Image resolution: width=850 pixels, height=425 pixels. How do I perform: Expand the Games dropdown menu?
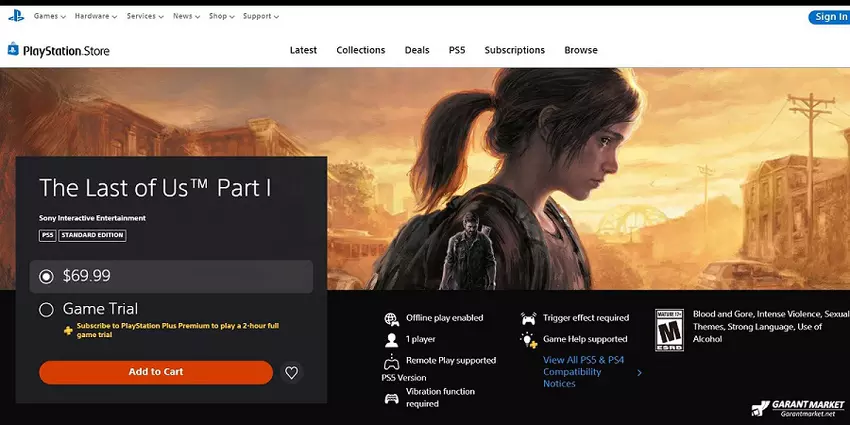click(x=50, y=17)
